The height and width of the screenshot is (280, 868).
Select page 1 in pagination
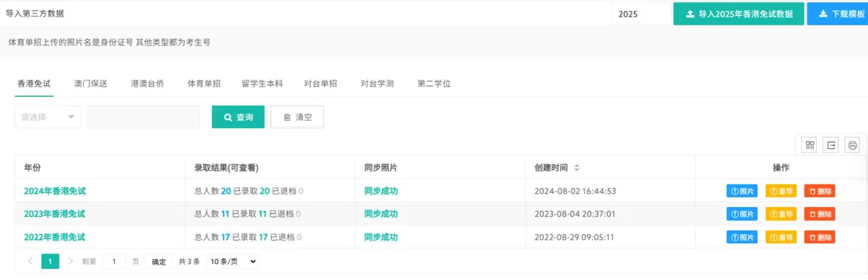tap(50, 261)
